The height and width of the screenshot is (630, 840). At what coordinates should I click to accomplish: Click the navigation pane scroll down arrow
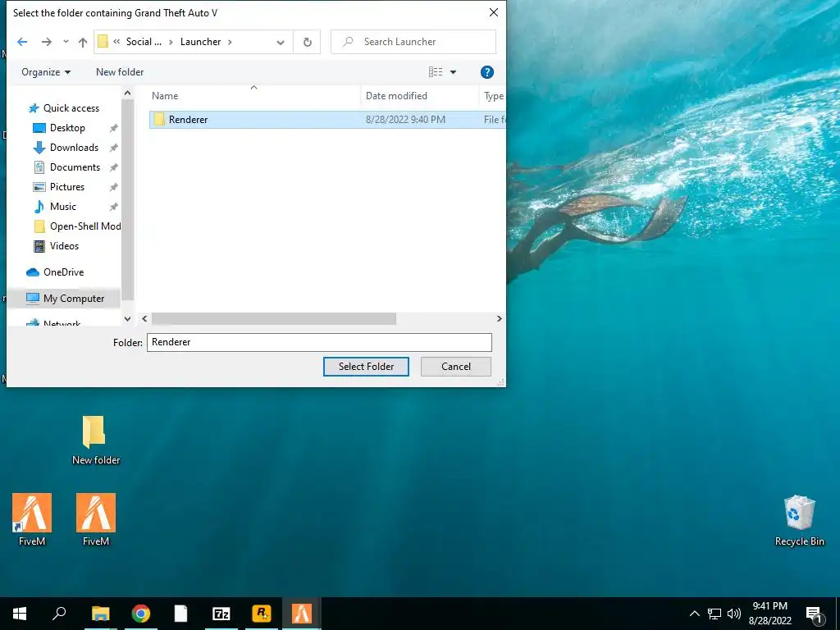(127, 319)
